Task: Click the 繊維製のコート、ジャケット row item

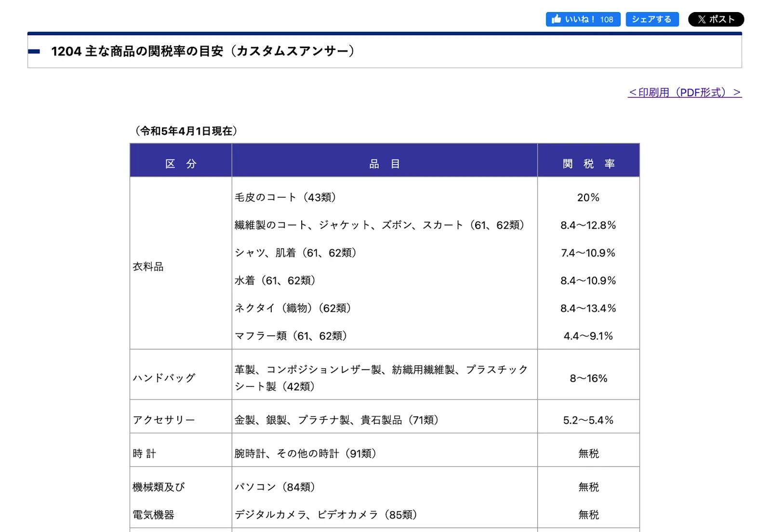Action: [x=380, y=225]
